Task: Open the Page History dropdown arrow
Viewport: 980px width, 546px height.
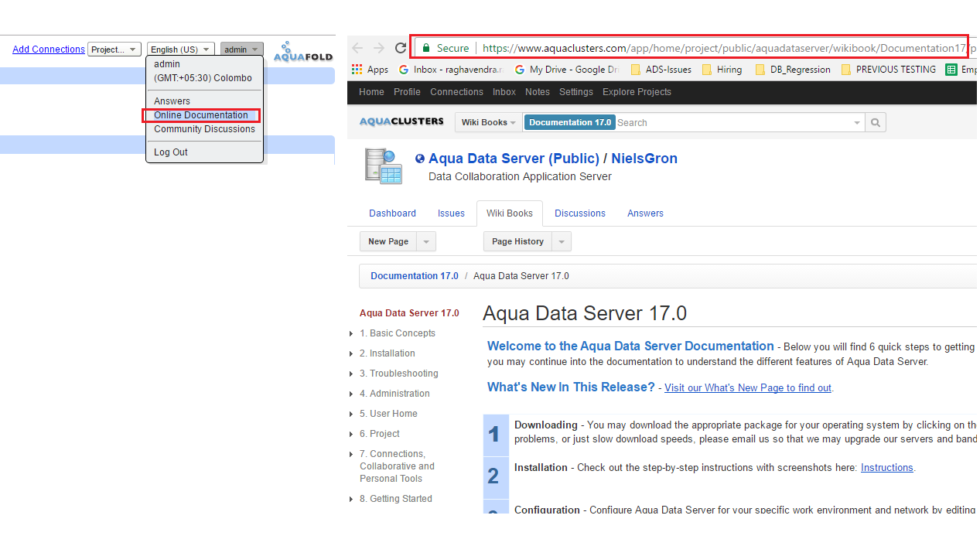Action: [562, 241]
